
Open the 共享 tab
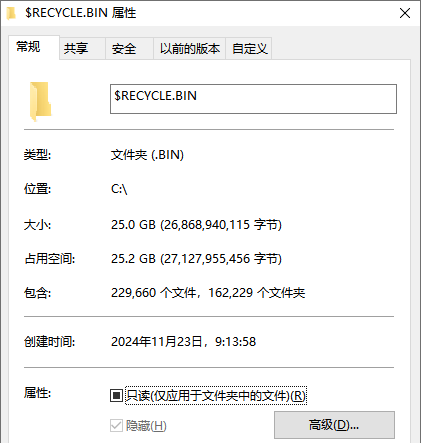click(x=82, y=49)
